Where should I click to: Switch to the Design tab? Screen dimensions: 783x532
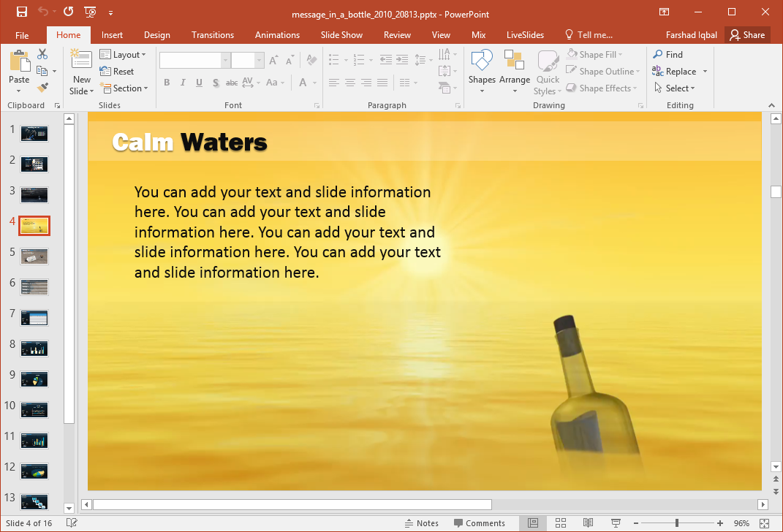[x=156, y=35]
